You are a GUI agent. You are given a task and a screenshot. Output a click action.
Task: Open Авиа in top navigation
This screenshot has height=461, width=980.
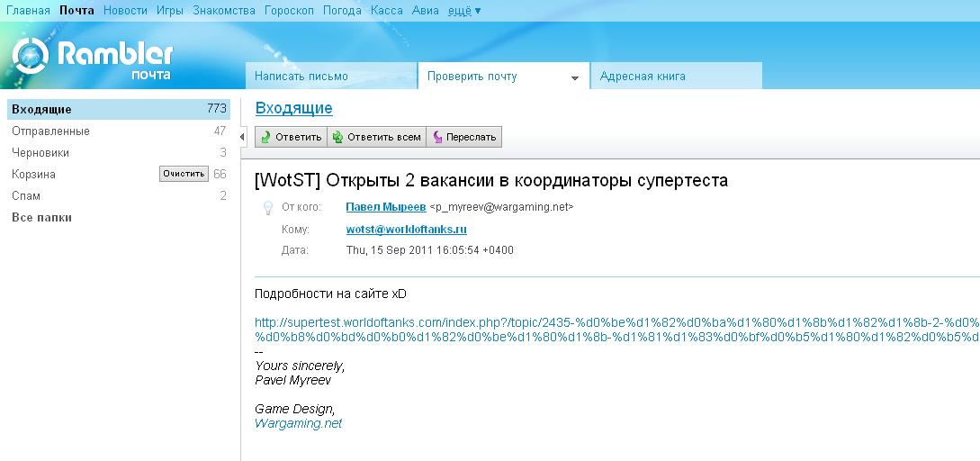point(426,11)
